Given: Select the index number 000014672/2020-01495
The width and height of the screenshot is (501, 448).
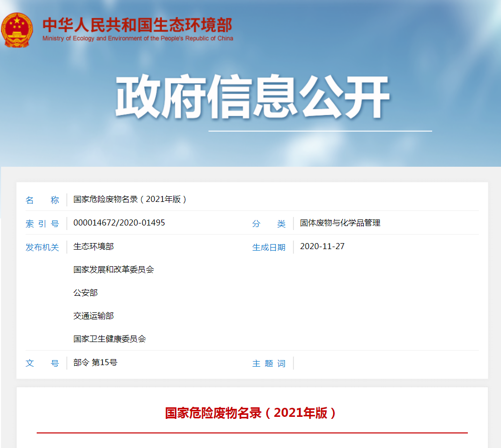Looking at the screenshot, I should (x=119, y=223).
